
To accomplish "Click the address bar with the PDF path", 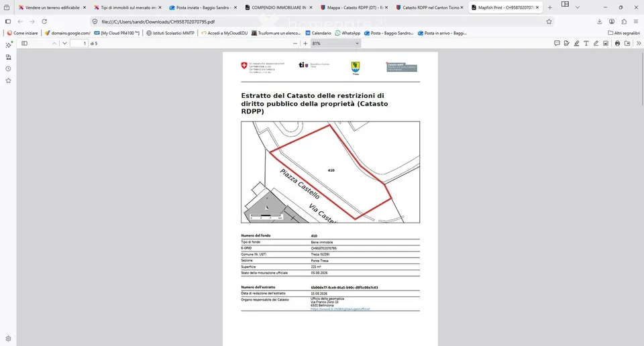I will (321, 21).
